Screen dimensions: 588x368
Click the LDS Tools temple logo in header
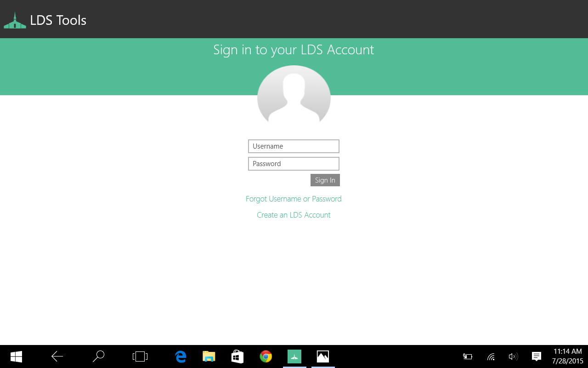pyautogui.click(x=15, y=19)
